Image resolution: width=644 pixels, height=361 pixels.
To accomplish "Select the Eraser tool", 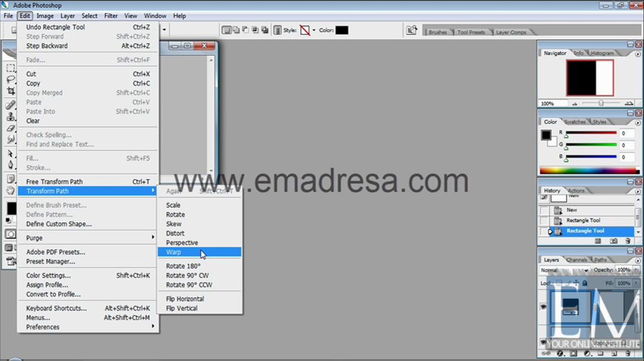I will (10, 128).
